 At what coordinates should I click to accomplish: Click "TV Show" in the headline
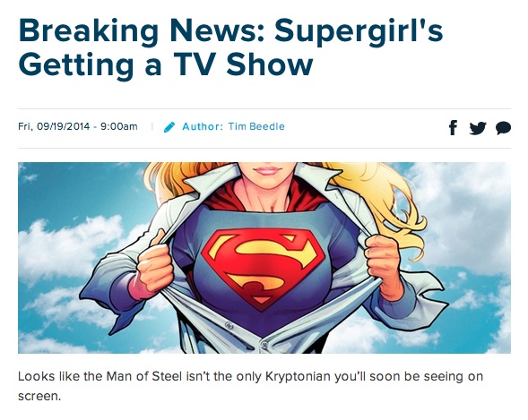pyautogui.click(x=244, y=64)
